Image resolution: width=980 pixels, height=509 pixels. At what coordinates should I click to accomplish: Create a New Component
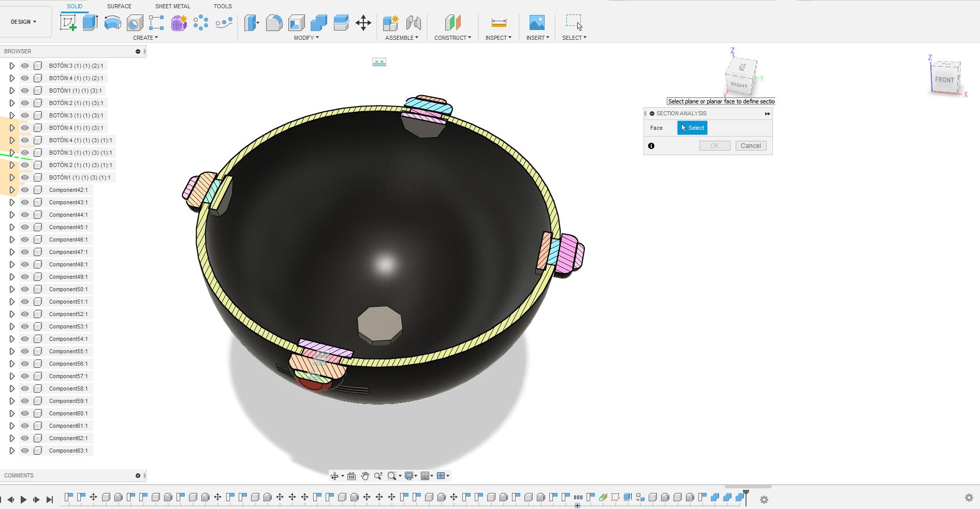[x=391, y=23]
